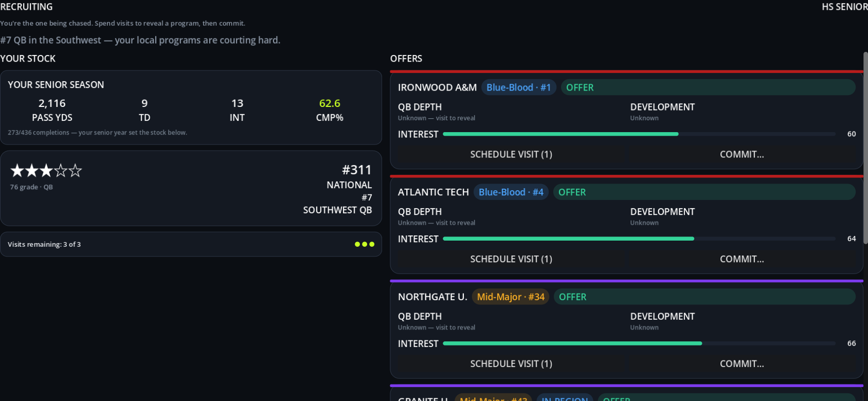Commit to Northgate U.
Image resolution: width=868 pixels, height=401 pixels.
click(742, 363)
